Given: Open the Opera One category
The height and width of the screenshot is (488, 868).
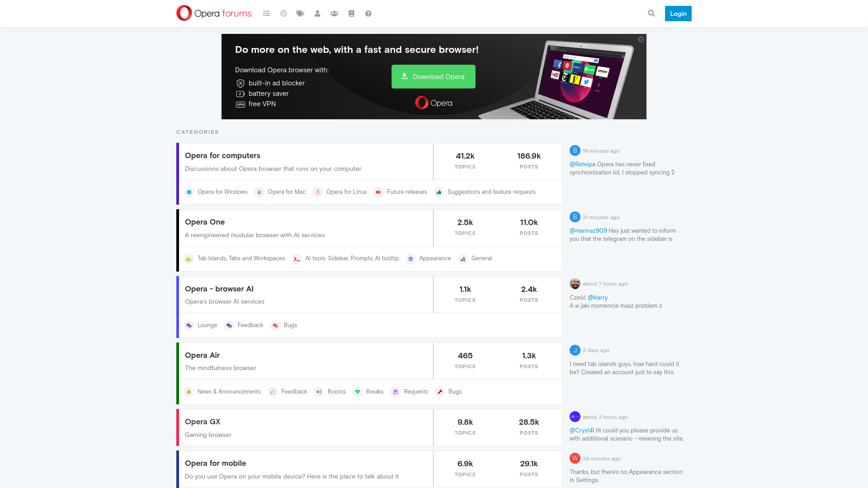Looking at the screenshot, I should coord(205,222).
